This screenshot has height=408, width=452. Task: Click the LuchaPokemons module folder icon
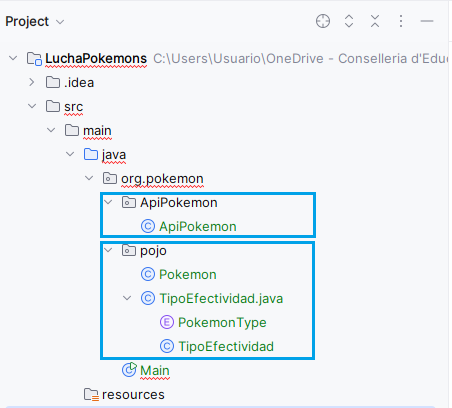(34, 59)
